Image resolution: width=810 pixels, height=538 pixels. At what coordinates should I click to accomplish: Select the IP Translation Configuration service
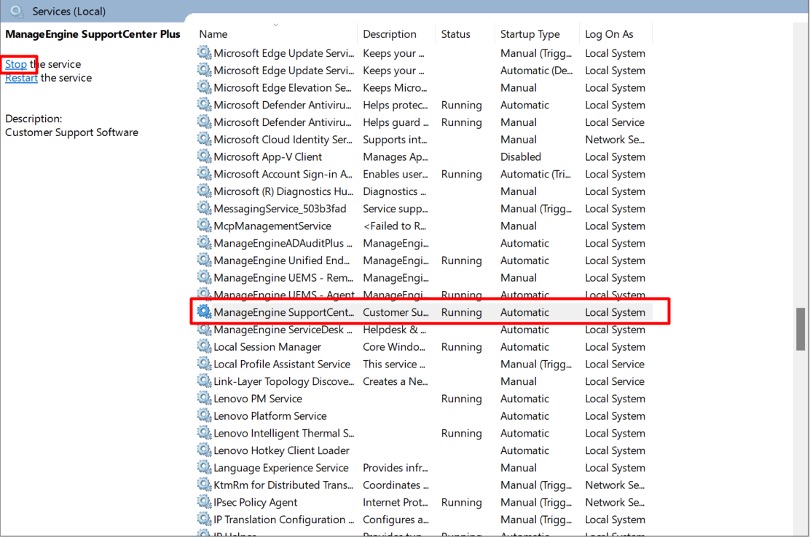[284, 519]
